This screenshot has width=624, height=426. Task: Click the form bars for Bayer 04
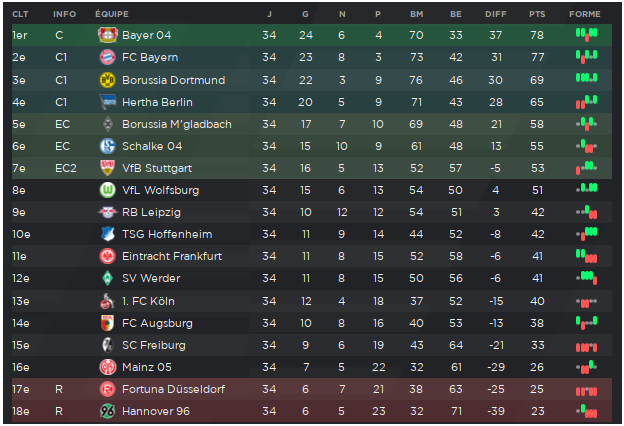coord(586,34)
